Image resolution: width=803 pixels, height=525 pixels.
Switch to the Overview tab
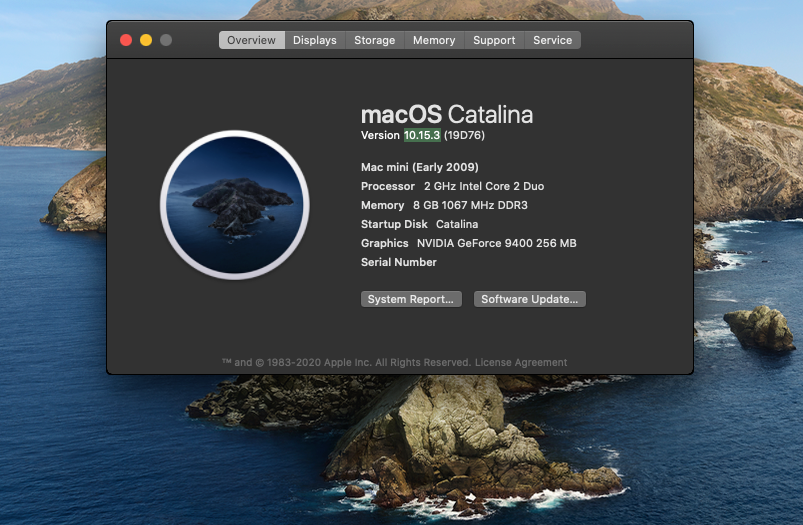251,40
